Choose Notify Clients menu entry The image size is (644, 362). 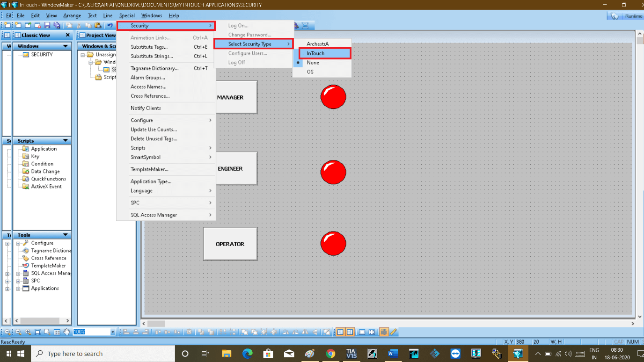point(166,108)
